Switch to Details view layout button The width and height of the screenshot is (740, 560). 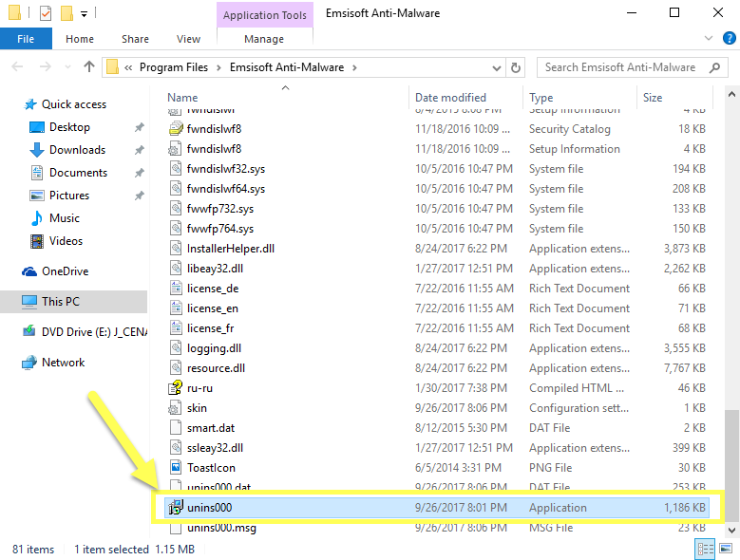click(x=706, y=550)
